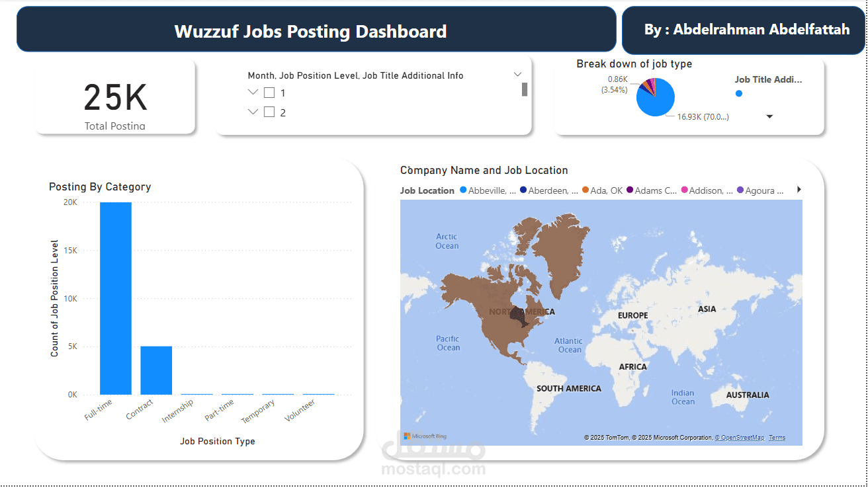Expand pie chart legend with down arrow
The width and height of the screenshot is (868, 488).
tap(769, 116)
